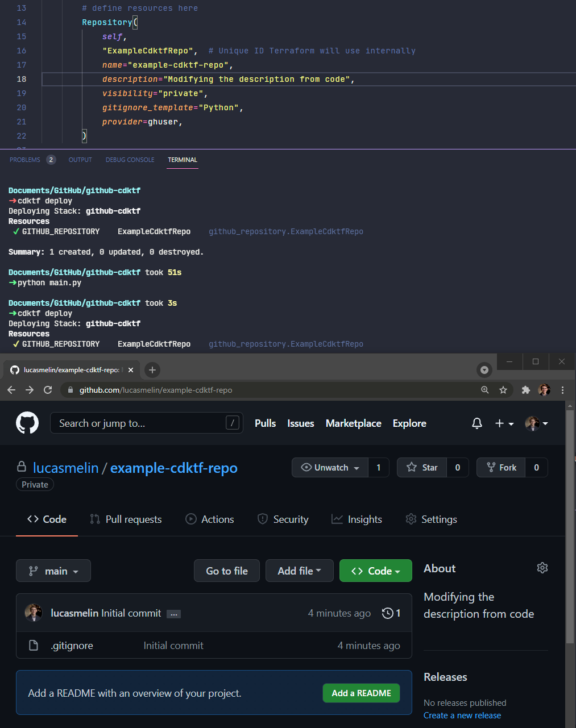Reload the page in the browser

click(48, 390)
